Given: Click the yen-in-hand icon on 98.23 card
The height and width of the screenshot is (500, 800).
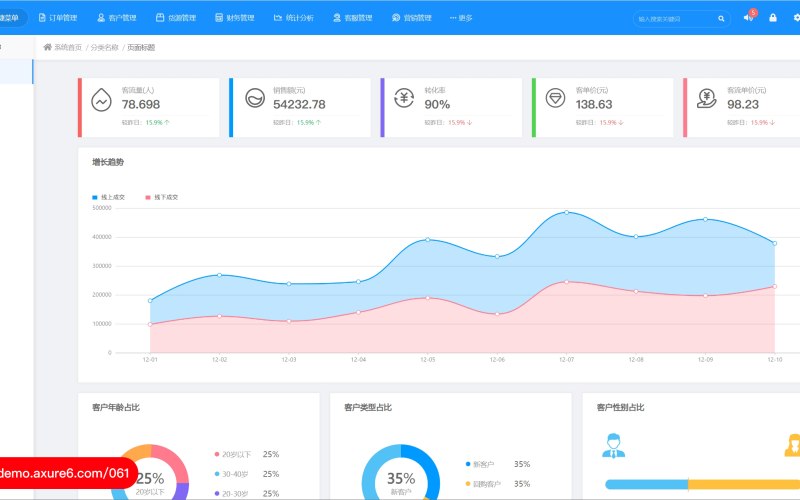Looking at the screenshot, I should coord(707,98).
